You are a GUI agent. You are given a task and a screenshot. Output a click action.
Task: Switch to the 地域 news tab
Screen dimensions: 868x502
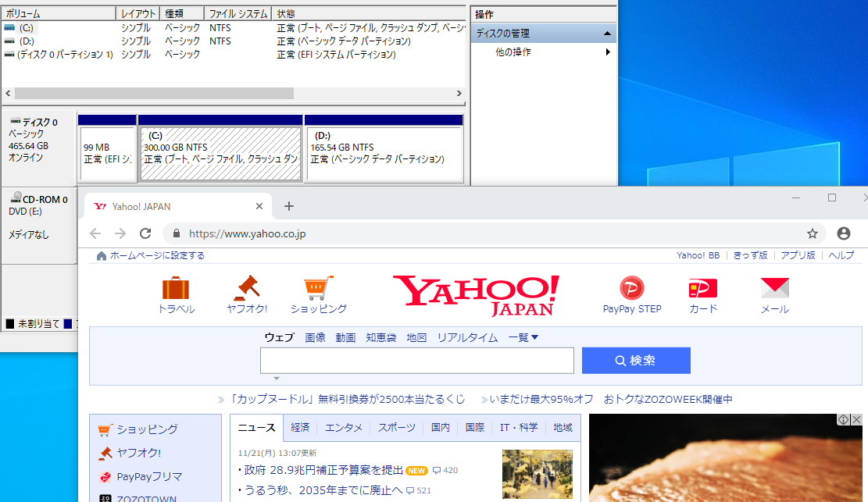coord(563,427)
